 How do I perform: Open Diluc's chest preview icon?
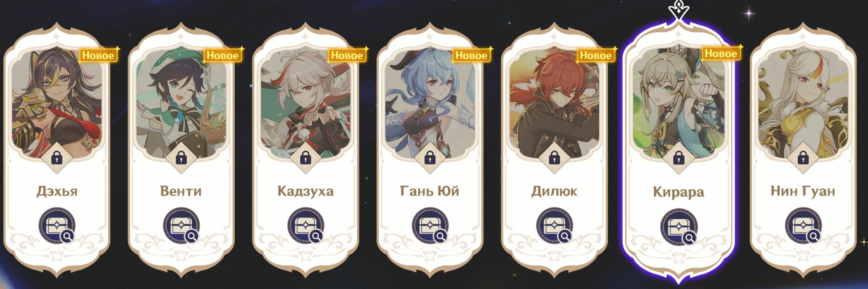click(555, 226)
